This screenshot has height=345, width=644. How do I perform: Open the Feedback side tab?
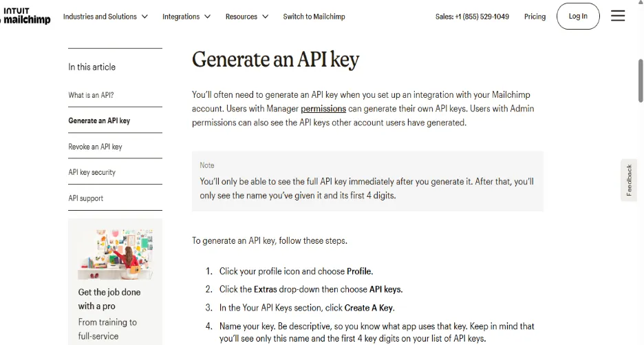(629, 180)
